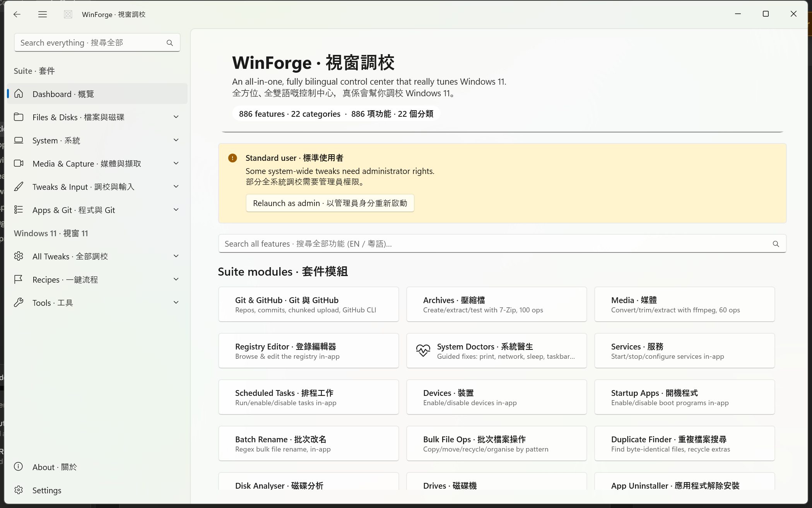The image size is (812, 508).
Task: Expand the All Tweaks chevron
Action: point(176,256)
